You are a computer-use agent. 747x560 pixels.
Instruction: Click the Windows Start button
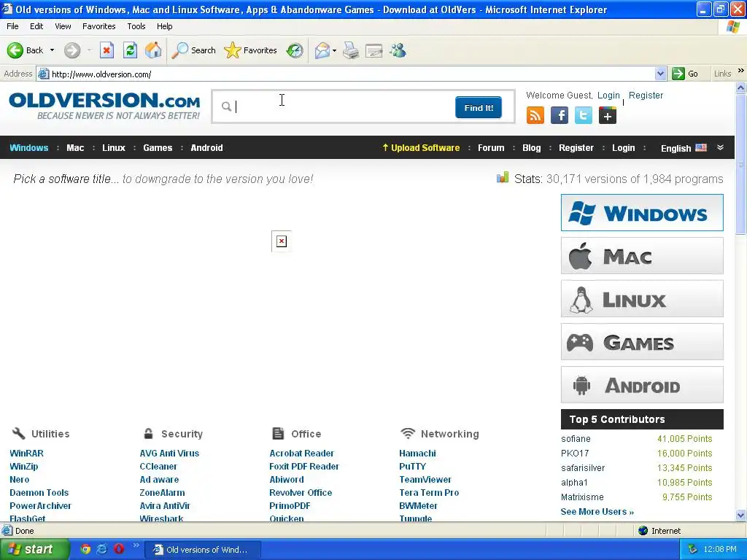pyautogui.click(x=34, y=549)
